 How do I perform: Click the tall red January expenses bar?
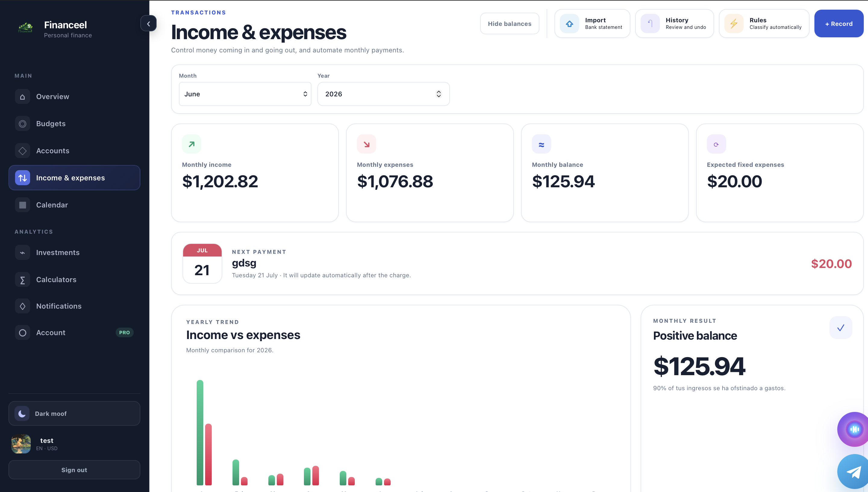coord(208,454)
